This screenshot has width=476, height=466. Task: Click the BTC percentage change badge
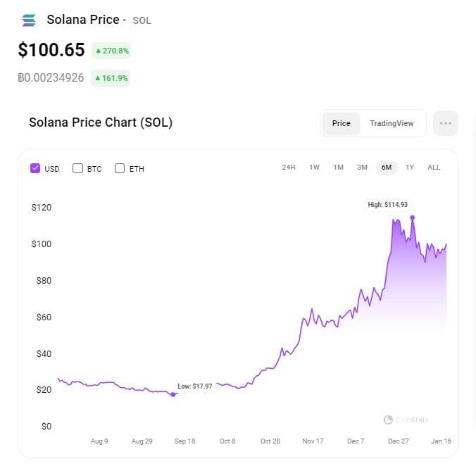[111, 78]
